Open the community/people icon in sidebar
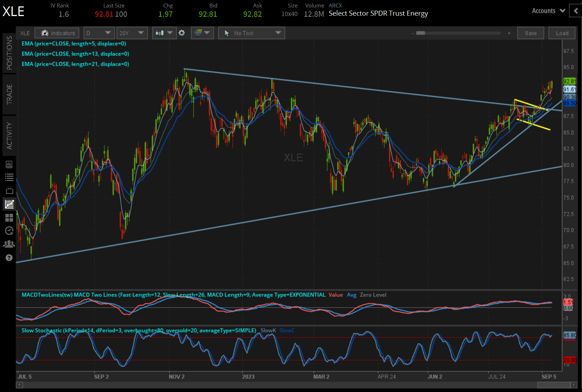 point(9,244)
